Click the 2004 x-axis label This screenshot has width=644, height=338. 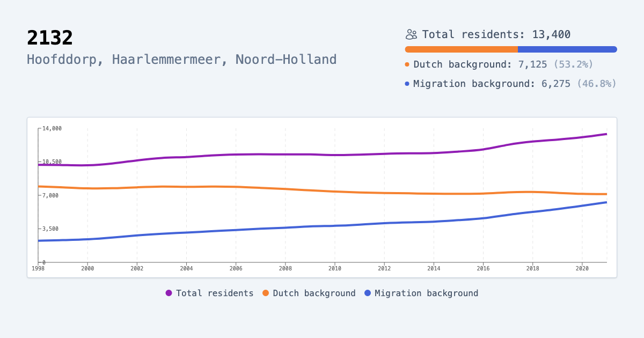186,268
